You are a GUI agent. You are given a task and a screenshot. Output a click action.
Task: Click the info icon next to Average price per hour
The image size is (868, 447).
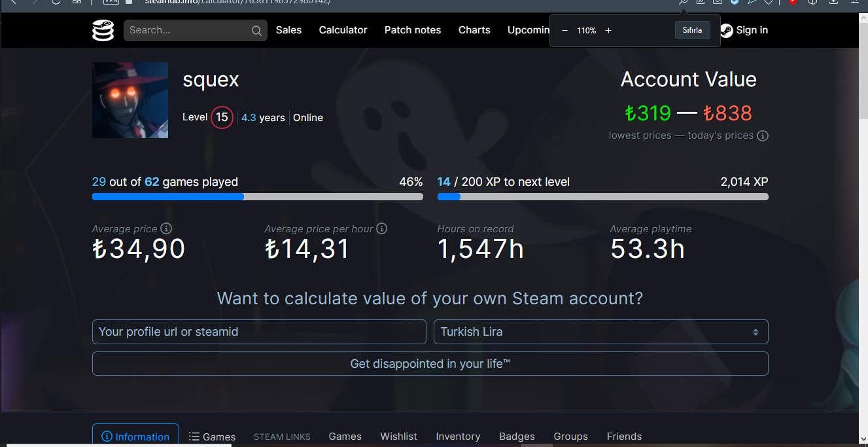pos(382,228)
